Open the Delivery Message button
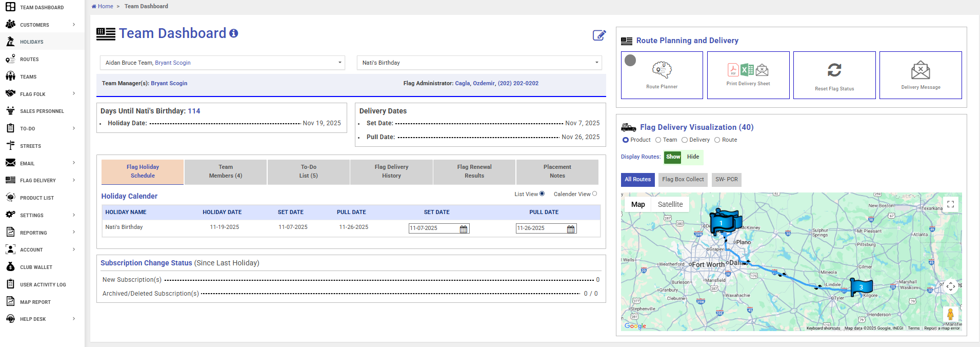Screen dimensions: 980x347 coord(921,75)
